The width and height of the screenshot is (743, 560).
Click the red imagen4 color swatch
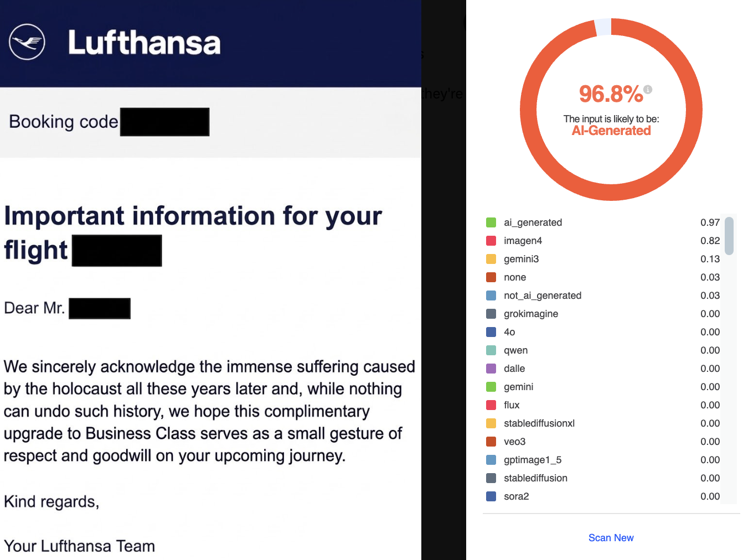pos(491,241)
